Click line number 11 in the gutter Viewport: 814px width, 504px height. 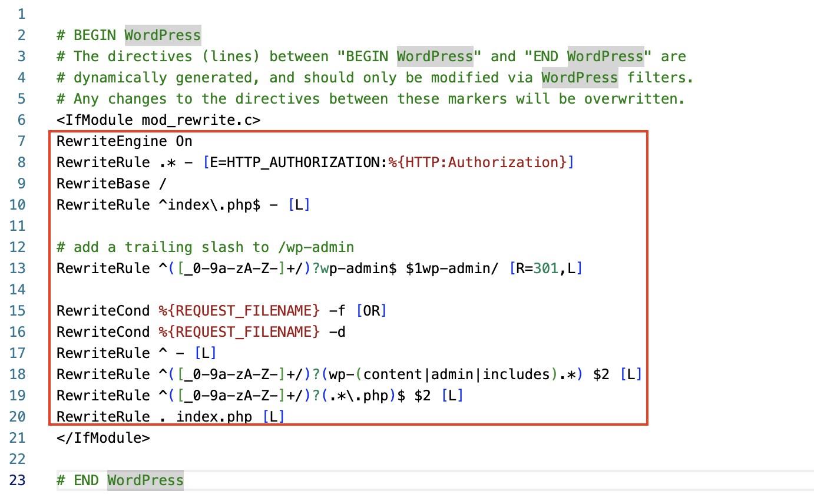click(18, 226)
